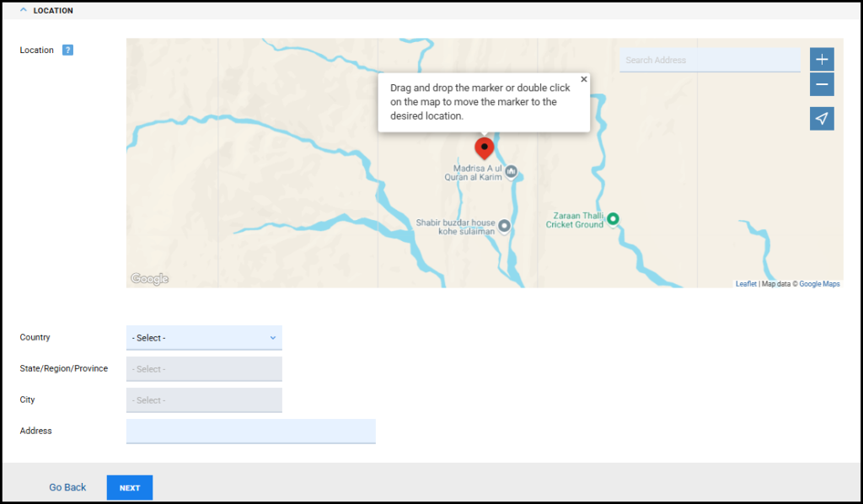Viewport: 863px width, 504px height.
Task: Dismiss the marker instruction tooltip
Action: point(583,78)
